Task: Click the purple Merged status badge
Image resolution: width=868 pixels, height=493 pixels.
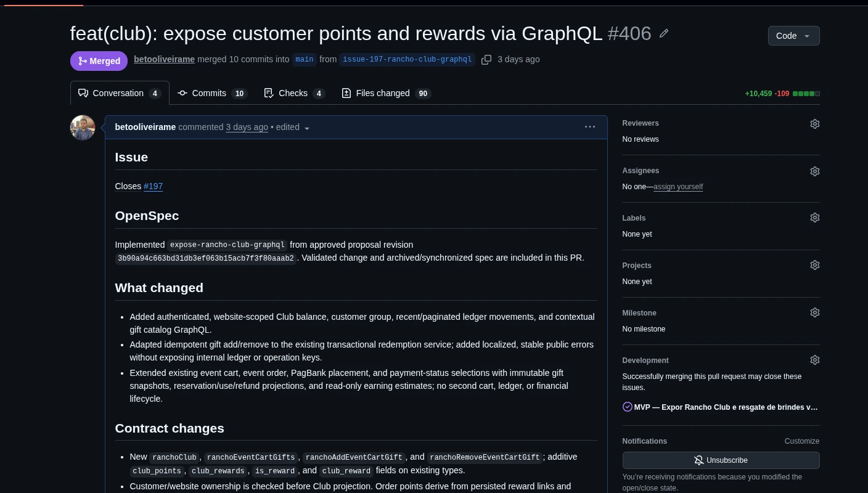Action: pyautogui.click(x=99, y=61)
